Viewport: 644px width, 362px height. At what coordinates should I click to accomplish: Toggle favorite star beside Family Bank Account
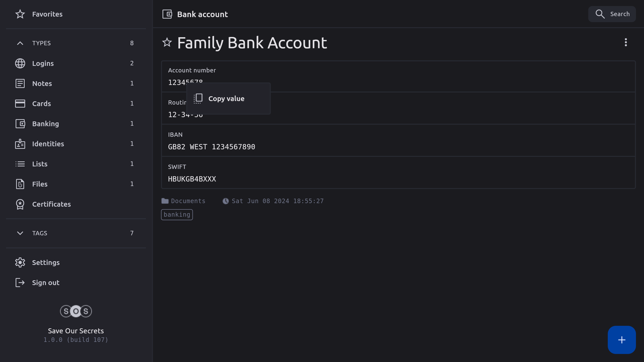tap(167, 42)
